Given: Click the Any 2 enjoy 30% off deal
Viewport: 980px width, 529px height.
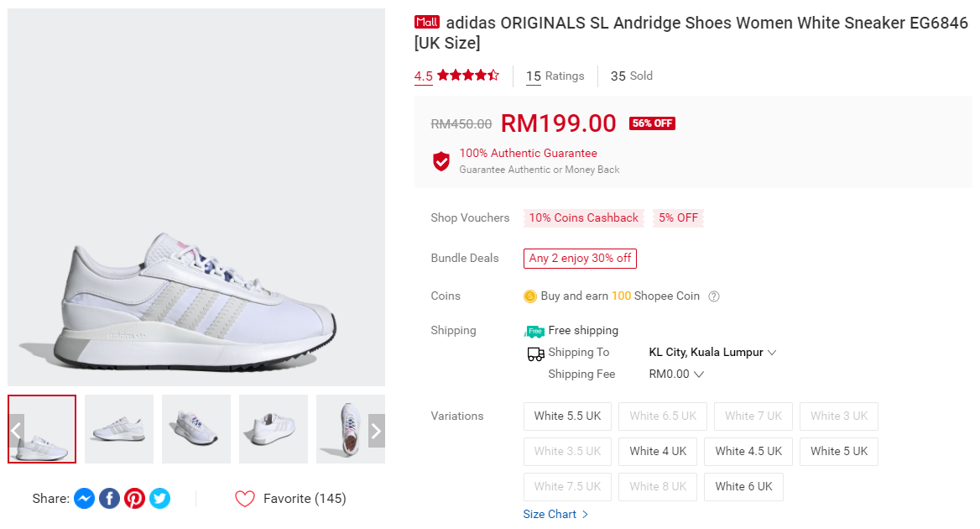Looking at the screenshot, I should pos(580,259).
